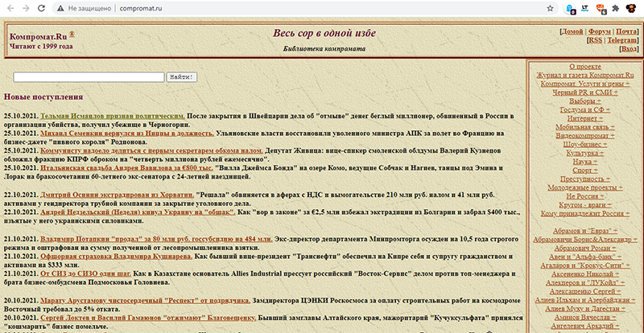Open the Компромат.Ru site title link
Image resolution: width=644 pixels, height=333 pixels.
38,36
